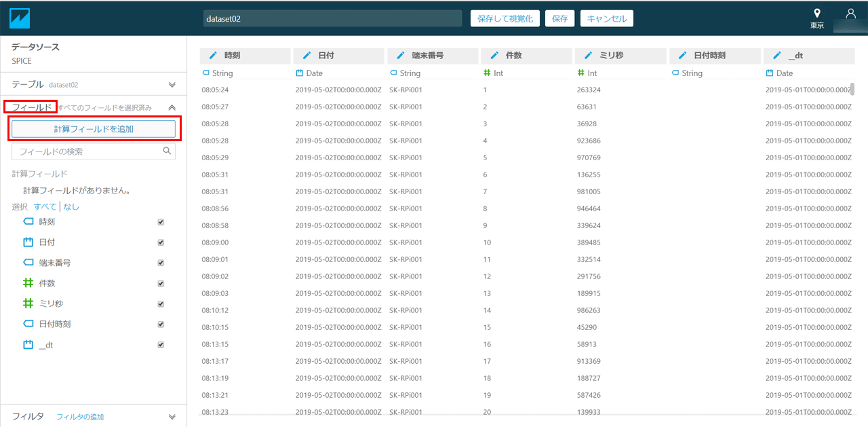Image resolution: width=868 pixels, height=427 pixels.
Task: Click the string type icon beside 日付時刻 field
Action: click(x=28, y=324)
